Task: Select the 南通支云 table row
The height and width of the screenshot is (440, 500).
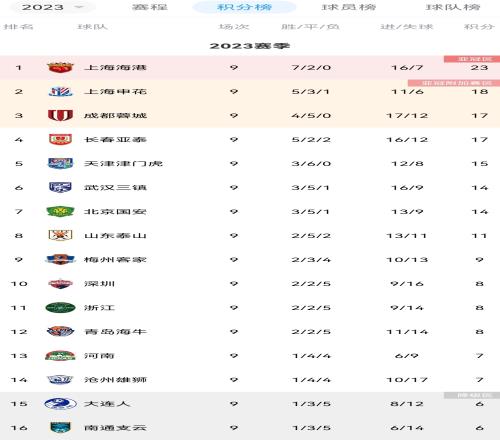Action: pos(250,428)
